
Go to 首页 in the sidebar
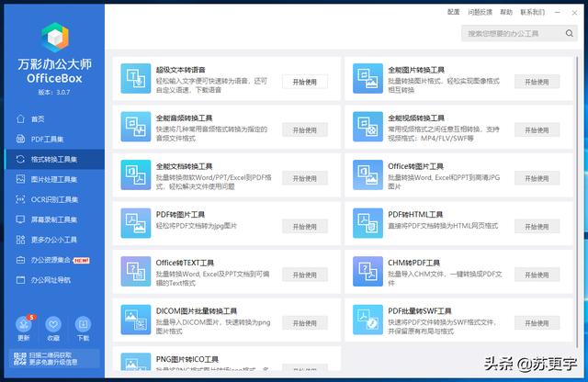click(x=55, y=118)
